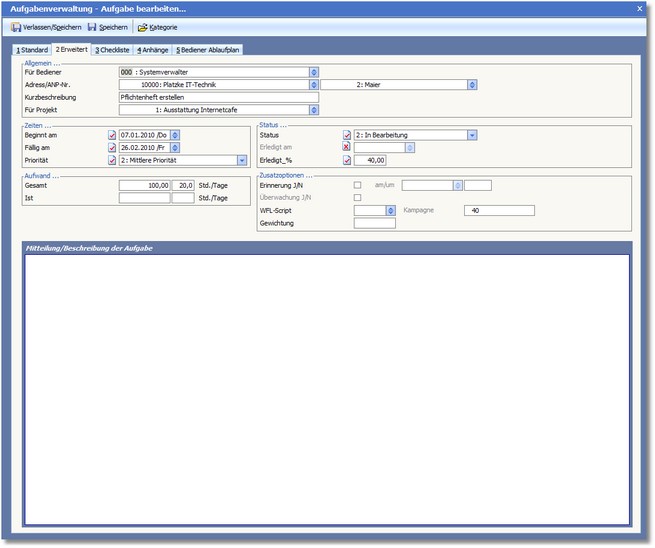The height and width of the screenshot is (548, 655).
Task: Click the Speichern disk icon
Action: pos(92,27)
